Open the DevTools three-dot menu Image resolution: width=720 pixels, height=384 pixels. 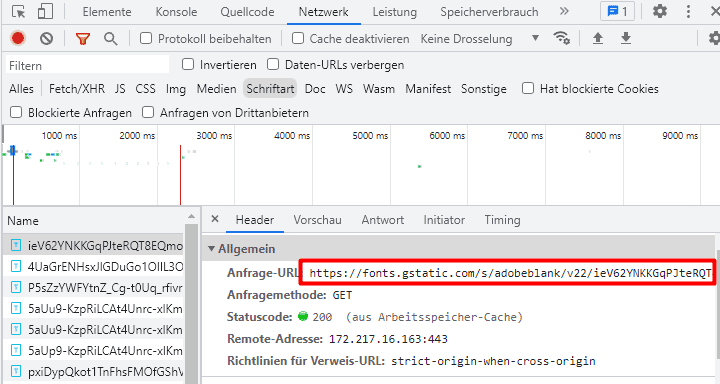pos(688,11)
